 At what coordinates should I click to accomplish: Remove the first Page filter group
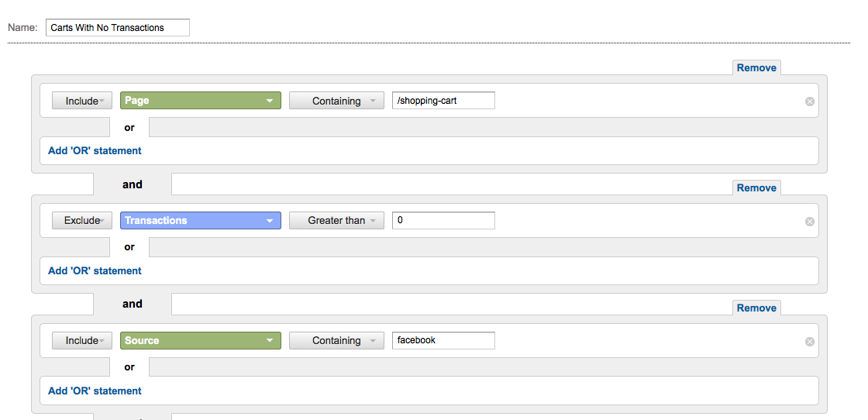[756, 67]
